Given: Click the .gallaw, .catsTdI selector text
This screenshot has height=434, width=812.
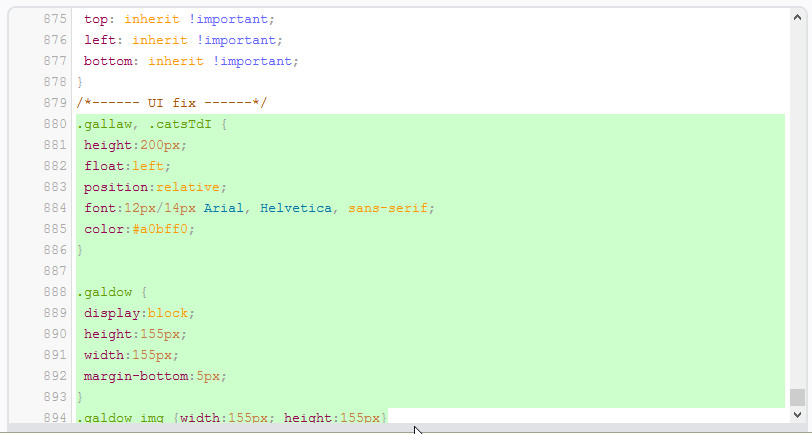Looking at the screenshot, I should click(146, 124).
